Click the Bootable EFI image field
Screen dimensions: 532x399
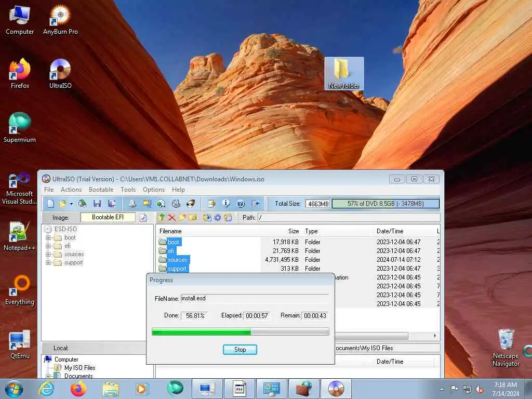(x=108, y=218)
